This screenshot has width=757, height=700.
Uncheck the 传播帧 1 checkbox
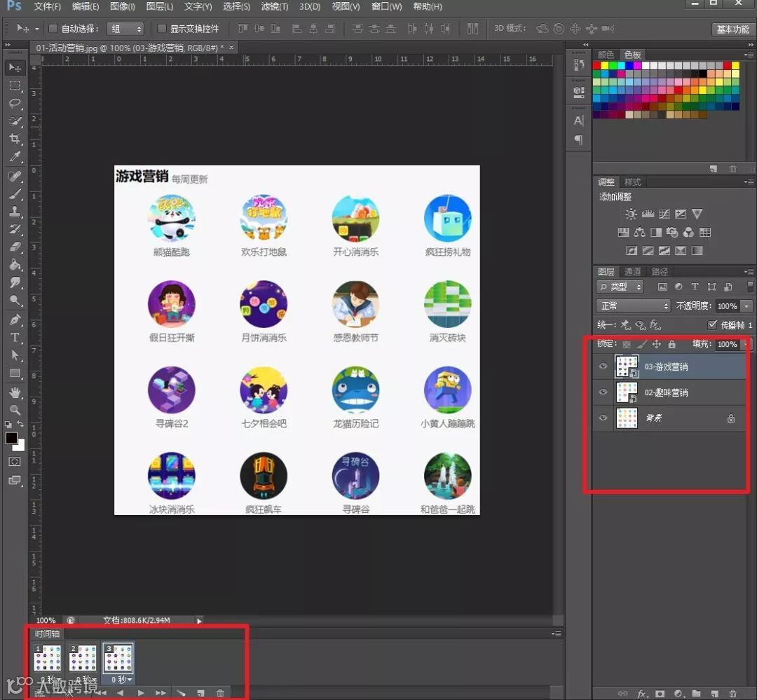tap(712, 324)
